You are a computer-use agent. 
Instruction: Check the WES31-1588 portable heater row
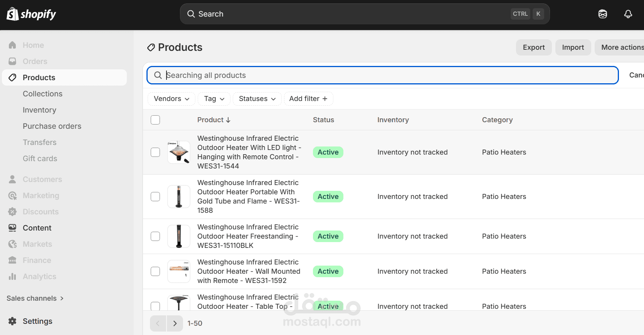click(155, 197)
